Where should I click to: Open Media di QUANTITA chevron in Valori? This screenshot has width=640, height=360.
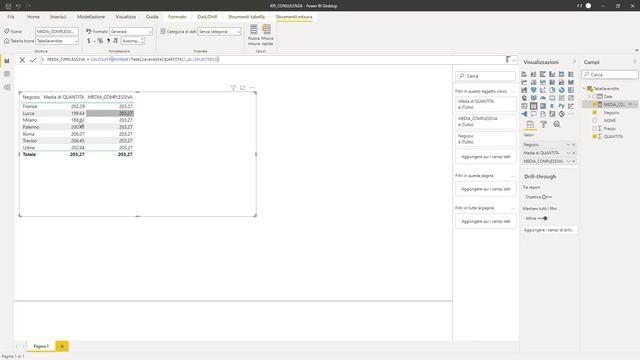568,153
